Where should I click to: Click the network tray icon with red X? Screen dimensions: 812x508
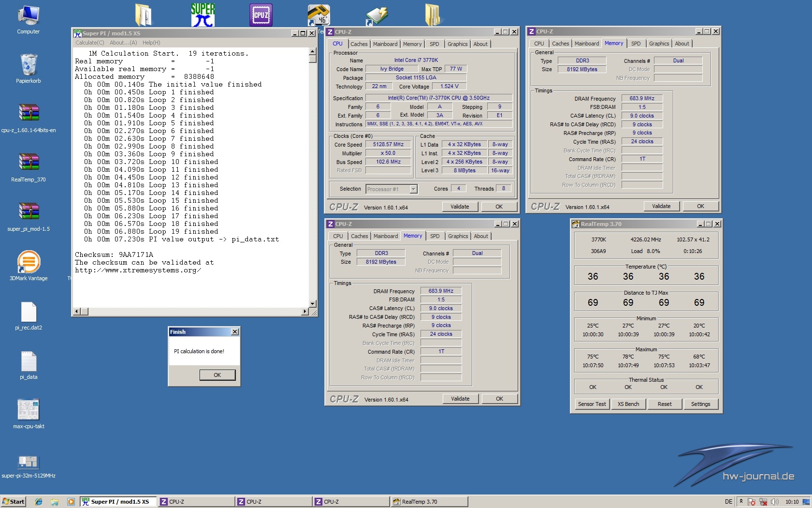(x=763, y=502)
